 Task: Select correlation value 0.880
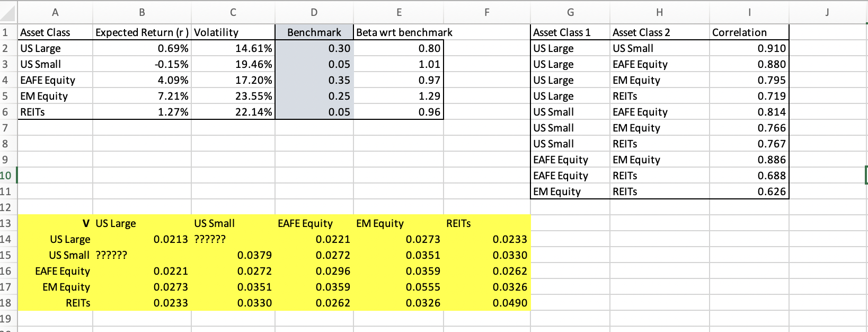(749, 64)
